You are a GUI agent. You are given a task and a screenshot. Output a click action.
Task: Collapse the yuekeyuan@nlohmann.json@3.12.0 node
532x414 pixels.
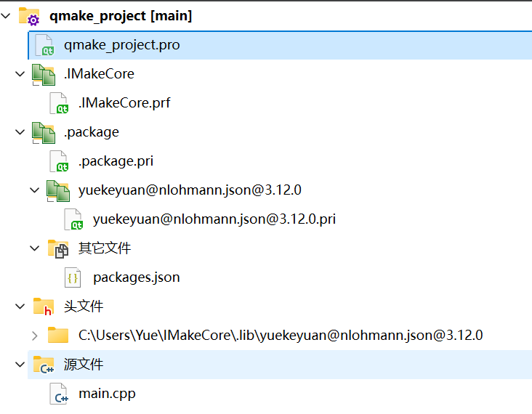(x=34, y=190)
